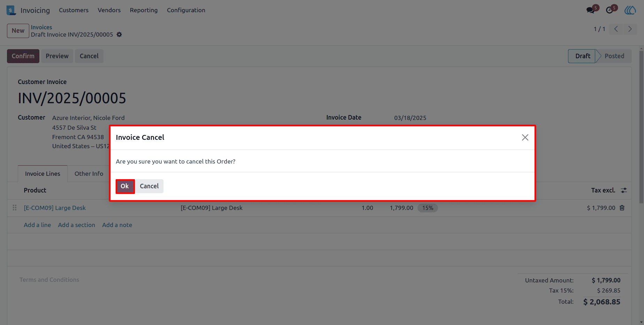
Task: Open the messages chat icon
Action: [x=590, y=10]
